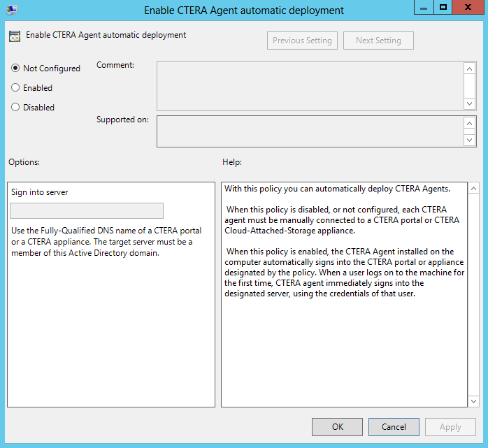488x448 pixels.
Task: Click the Sign into server input field
Action: pos(87,211)
